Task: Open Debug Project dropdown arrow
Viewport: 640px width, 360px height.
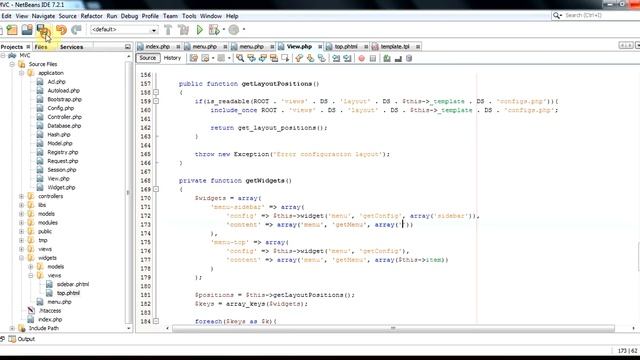Action: coord(224,29)
